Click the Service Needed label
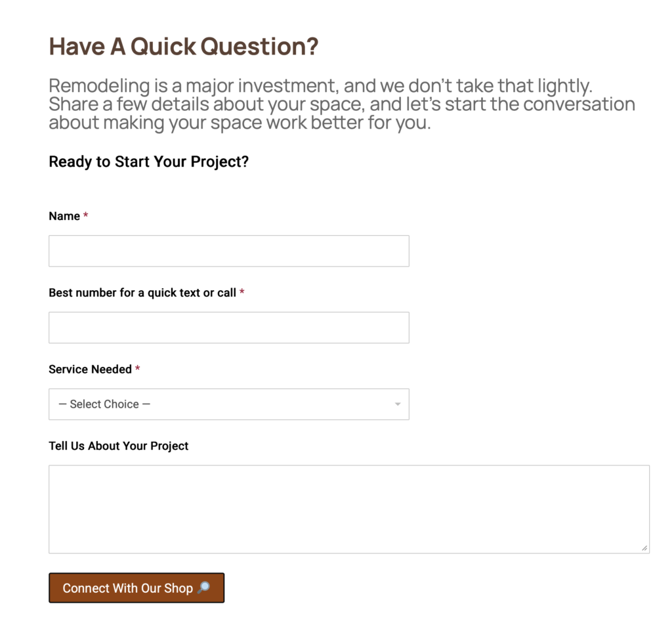This screenshot has width=672, height=623. click(x=91, y=369)
